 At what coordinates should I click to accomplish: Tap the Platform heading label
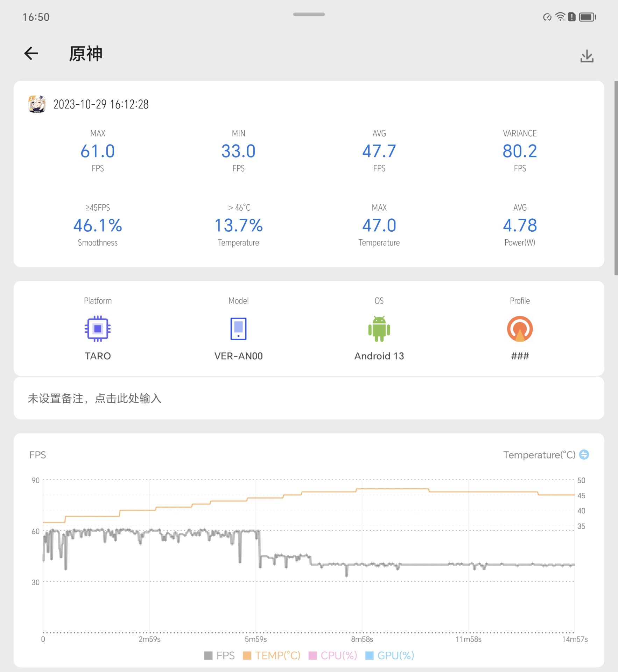(98, 301)
